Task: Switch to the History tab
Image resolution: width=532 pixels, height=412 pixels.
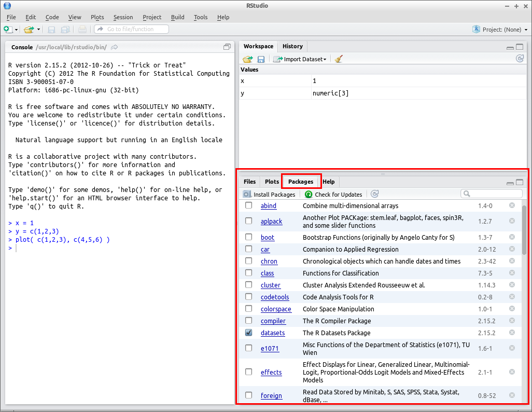Action: (x=292, y=46)
